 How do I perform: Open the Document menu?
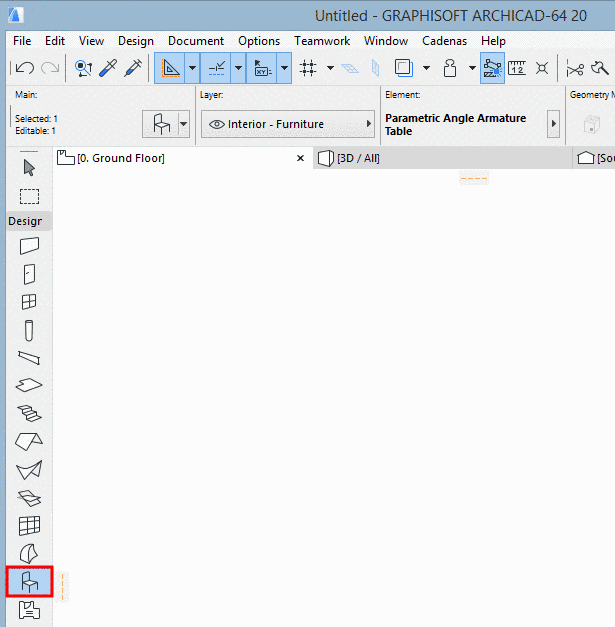(196, 41)
